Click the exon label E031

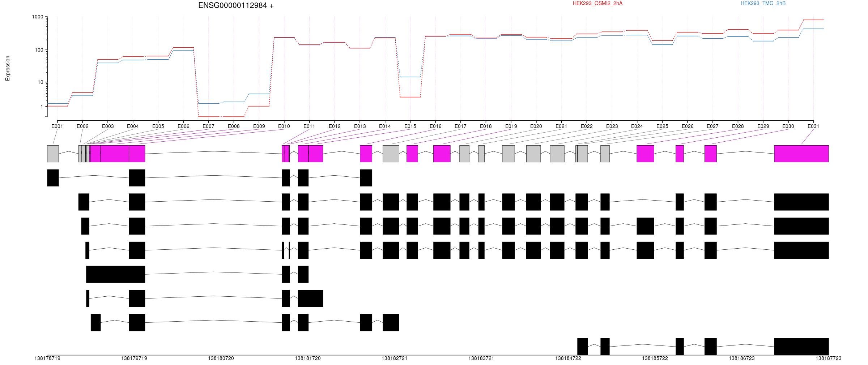click(813, 126)
